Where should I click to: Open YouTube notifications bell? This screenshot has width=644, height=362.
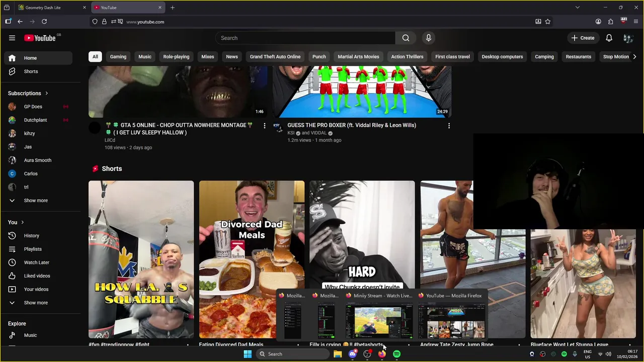pyautogui.click(x=609, y=38)
